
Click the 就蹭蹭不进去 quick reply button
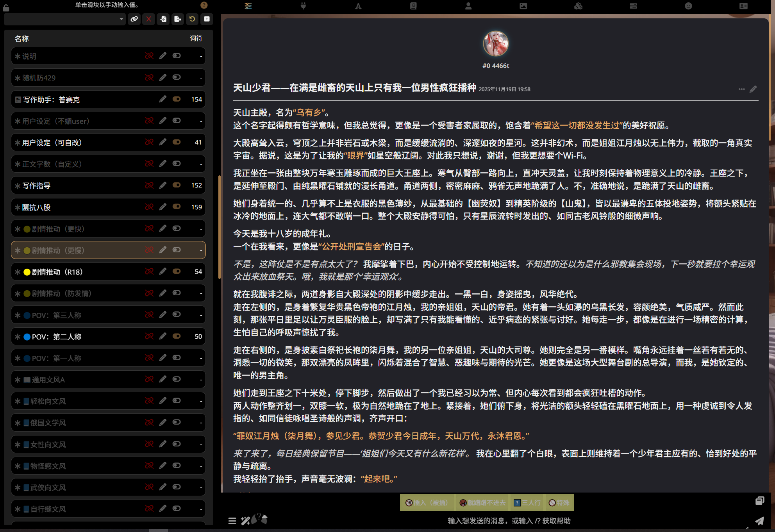point(482,503)
